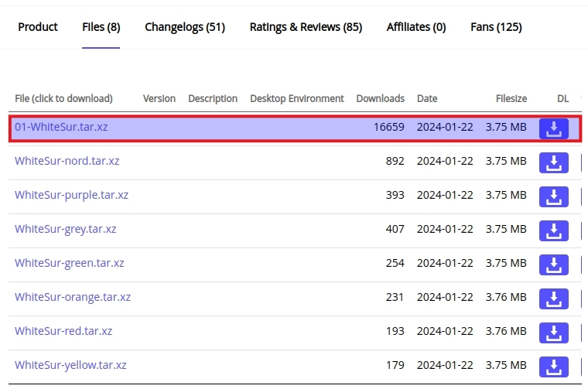Click the File (click to download) header
The width and height of the screenshot is (588, 389).
tap(63, 98)
